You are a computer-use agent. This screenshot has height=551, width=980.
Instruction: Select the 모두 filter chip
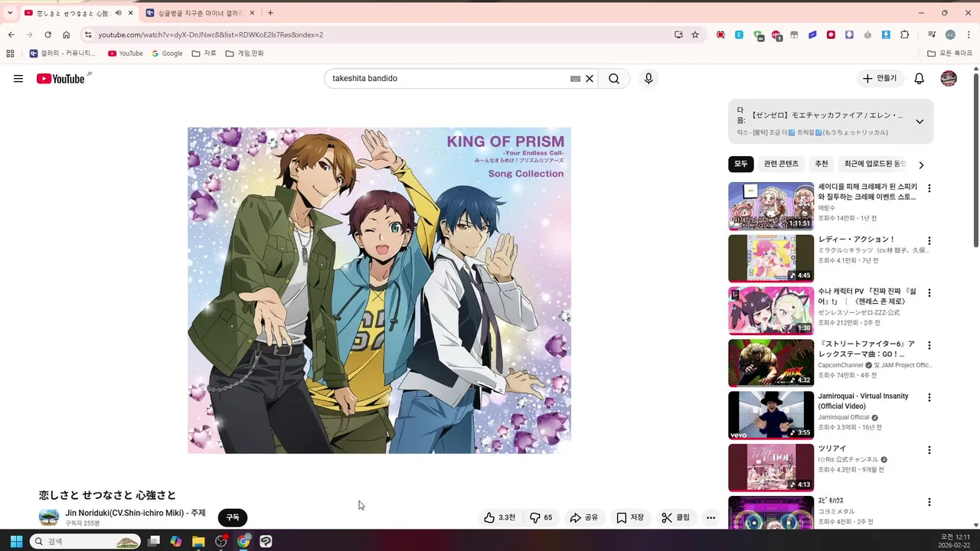click(741, 165)
